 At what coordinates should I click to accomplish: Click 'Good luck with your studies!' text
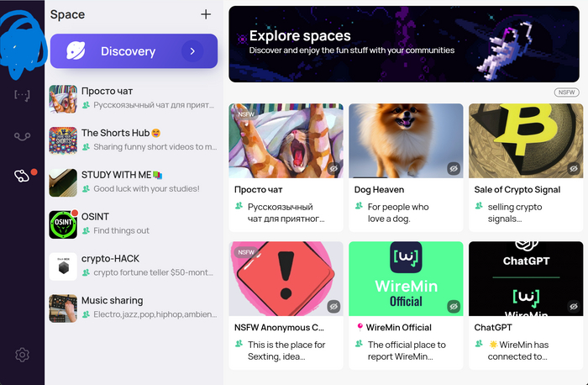click(x=146, y=188)
